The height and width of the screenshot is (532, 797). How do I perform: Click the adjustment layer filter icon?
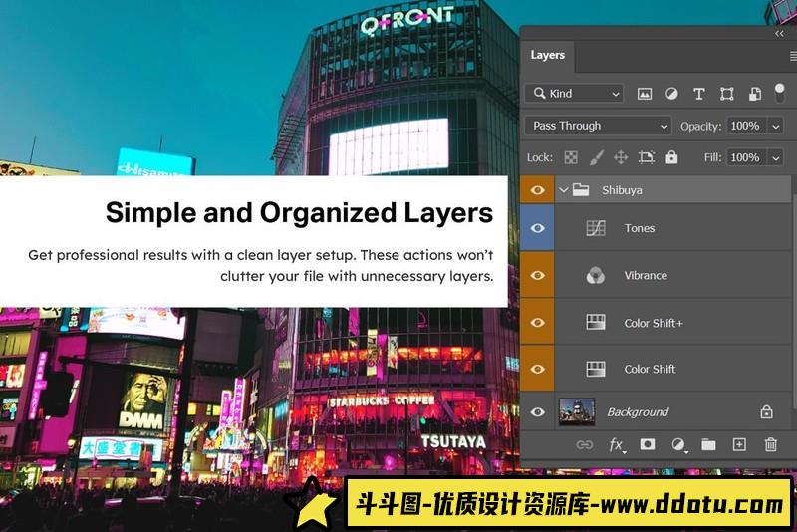[x=671, y=94]
